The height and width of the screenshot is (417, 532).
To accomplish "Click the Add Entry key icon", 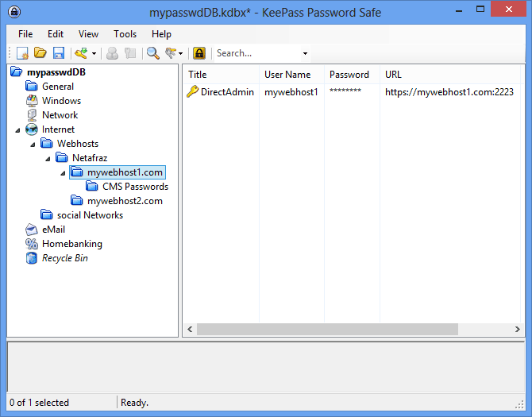I will (82, 53).
